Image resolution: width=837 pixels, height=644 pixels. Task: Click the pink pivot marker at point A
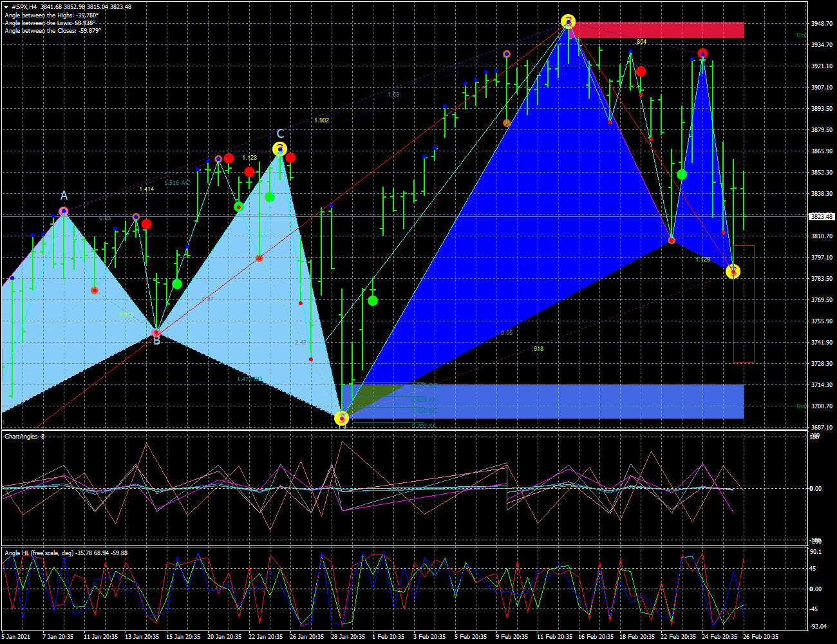[x=64, y=211]
